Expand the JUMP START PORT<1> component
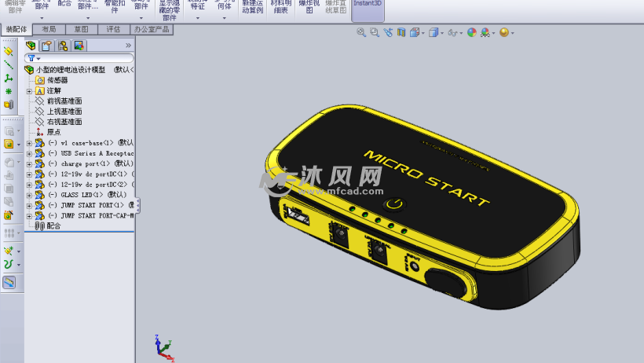Image resolution: width=644 pixels, height=363 pixels. pos(29,206)
